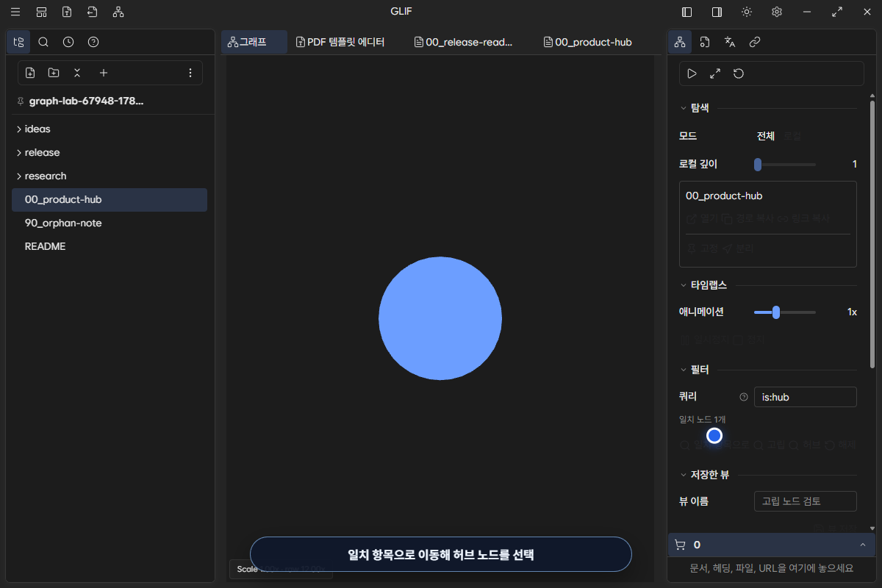Adjust the 애니메이션 speed slider
The width and height of the screenshot is (882, 588).
pyautogui.click(x=785, y=312)
